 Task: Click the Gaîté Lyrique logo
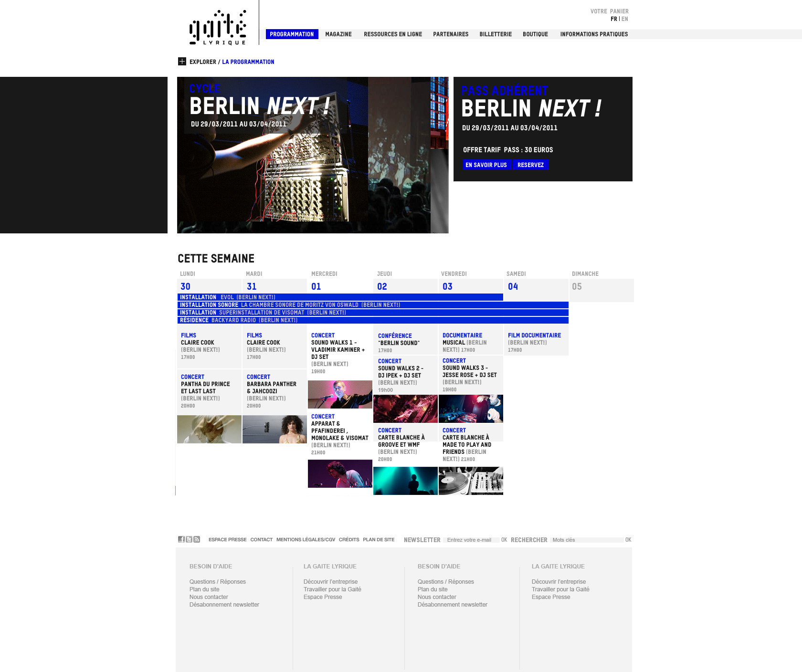(218, 28)
